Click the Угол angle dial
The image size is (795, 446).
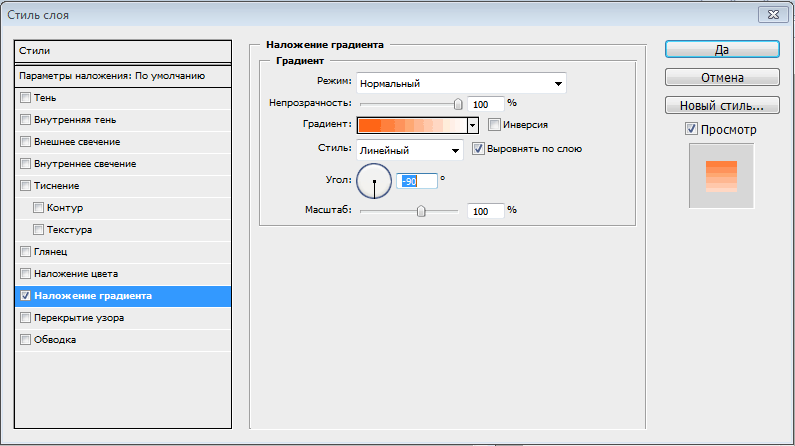(374, 181)
